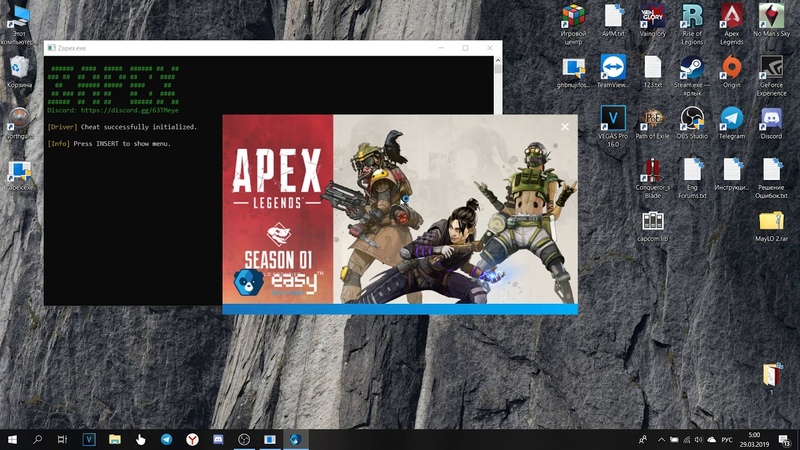800x450 pixels.
Task: Open the People tray icon
Action: click(643, 439)
